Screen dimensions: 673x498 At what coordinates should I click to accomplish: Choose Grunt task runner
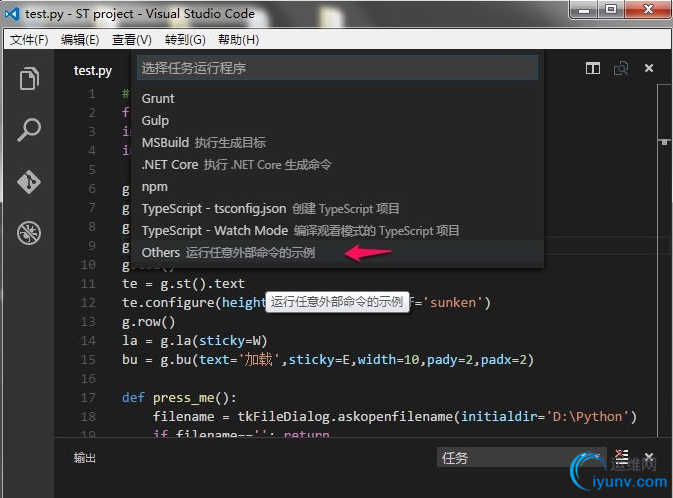pyautogui.click(x=337, y=98)
